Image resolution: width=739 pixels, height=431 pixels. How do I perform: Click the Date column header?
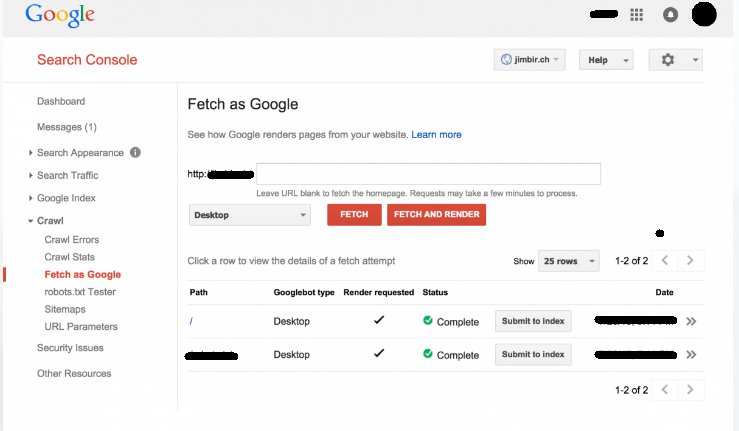coord(665,292)
